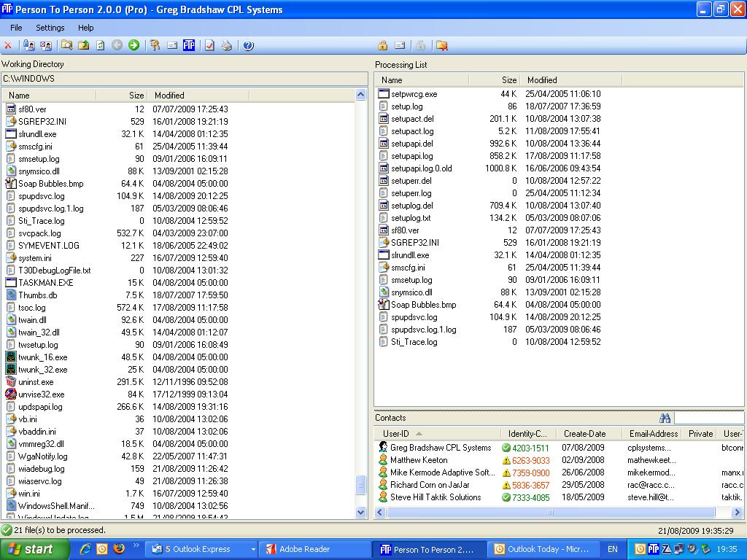The width and height of the screenshot is (747, 560).
Task: Open help via blue question mark icon
Action: [248, 45]
